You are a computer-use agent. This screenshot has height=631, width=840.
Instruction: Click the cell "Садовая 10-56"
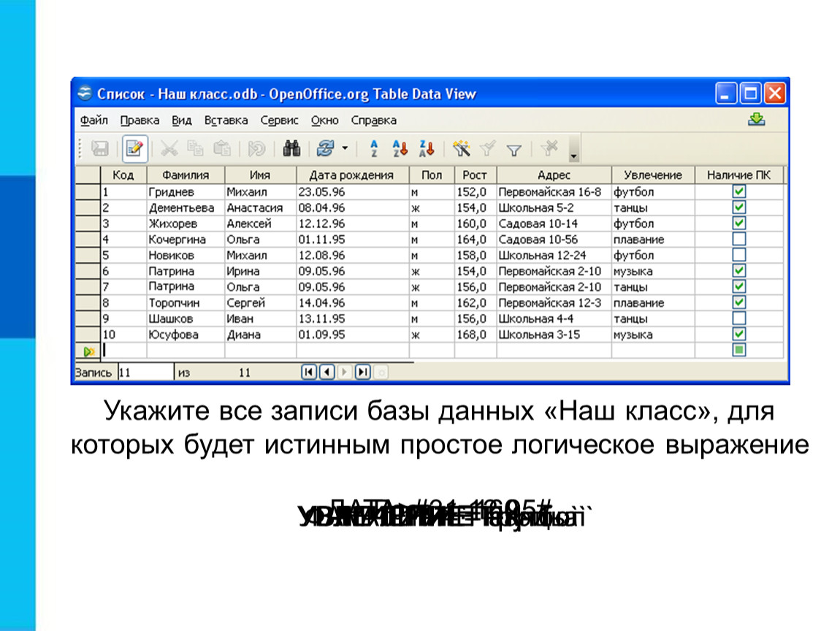point(554,240)
